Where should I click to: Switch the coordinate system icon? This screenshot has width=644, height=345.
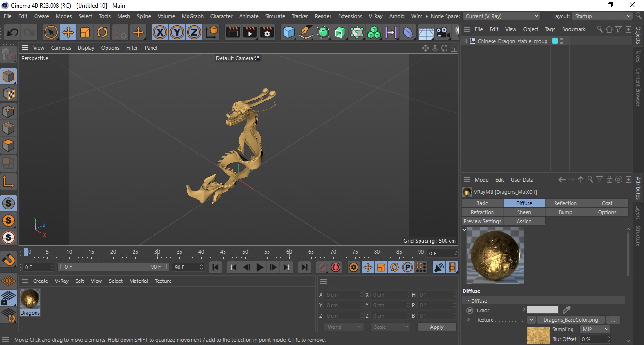point(212,33)
